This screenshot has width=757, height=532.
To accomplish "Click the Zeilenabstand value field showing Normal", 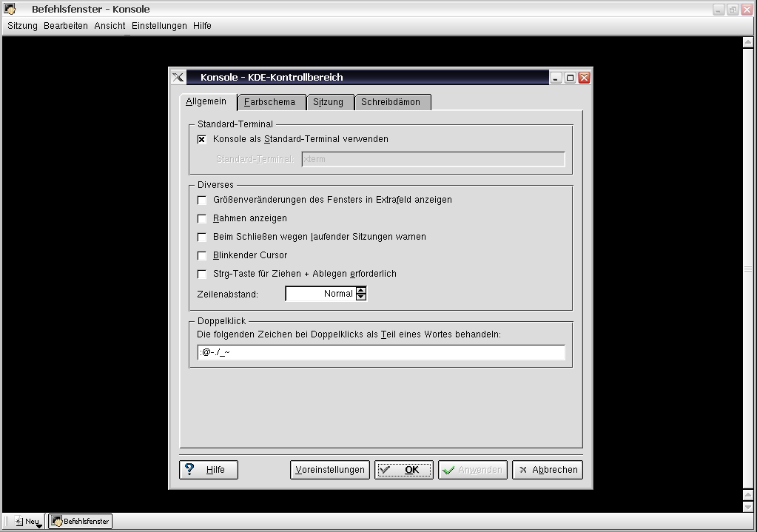I will tap(321, 294).
